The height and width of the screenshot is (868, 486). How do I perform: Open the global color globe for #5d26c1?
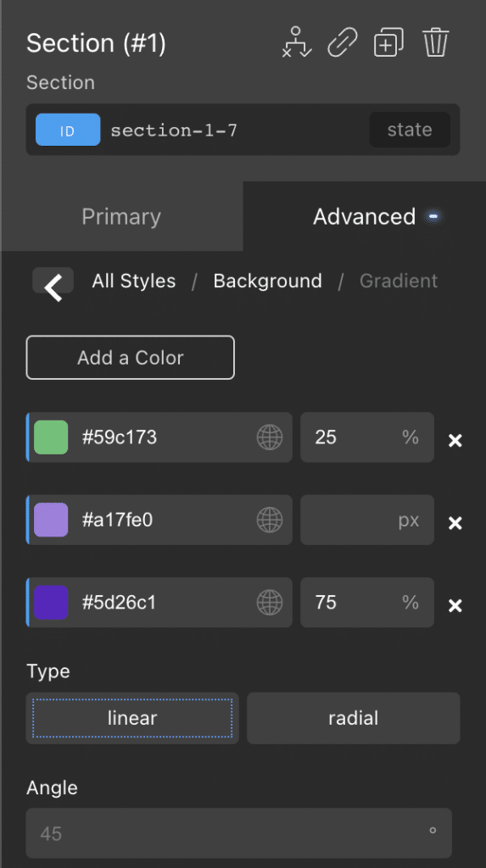click(270, 603)
